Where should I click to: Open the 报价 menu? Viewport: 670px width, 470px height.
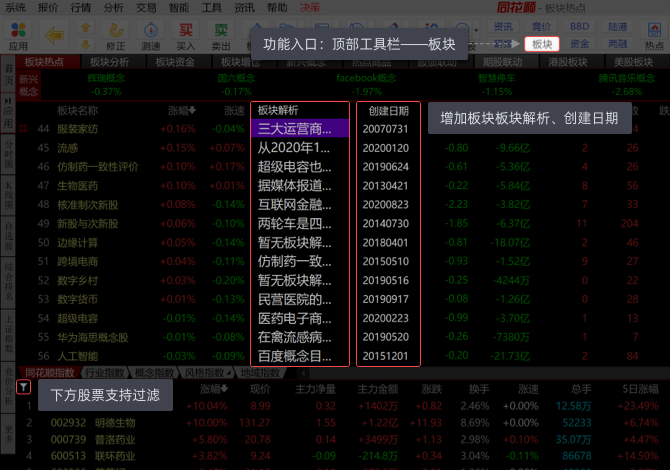click(x=48, y=8)
